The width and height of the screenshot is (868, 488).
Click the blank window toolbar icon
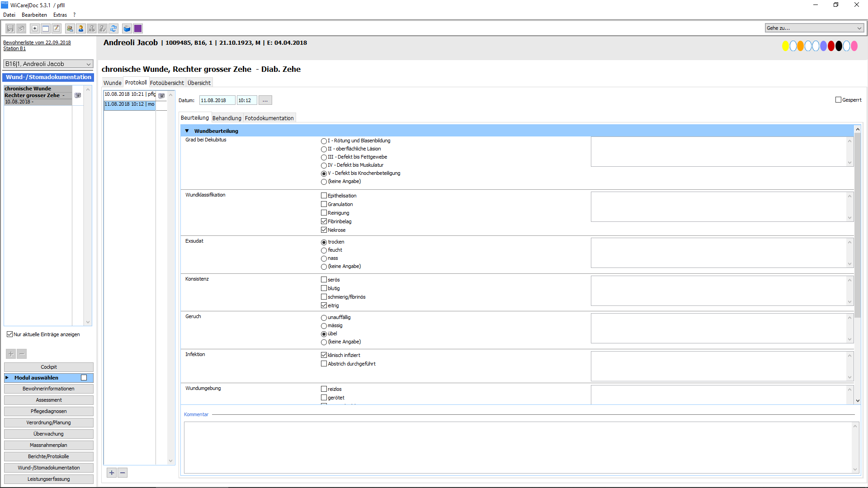click(x=46, y=28)
